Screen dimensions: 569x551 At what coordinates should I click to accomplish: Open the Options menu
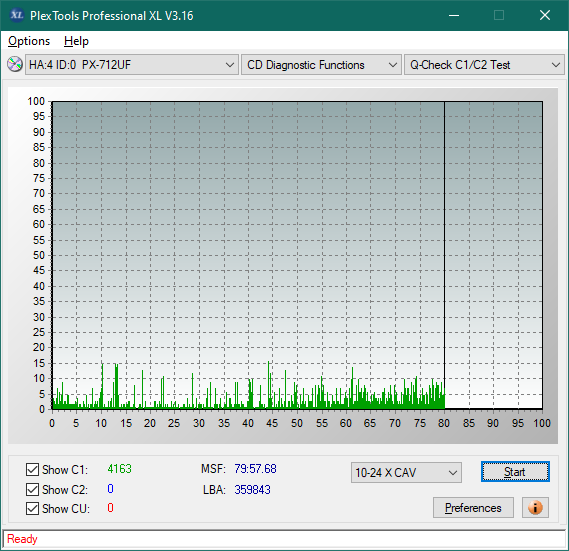(x=29, y=41)
